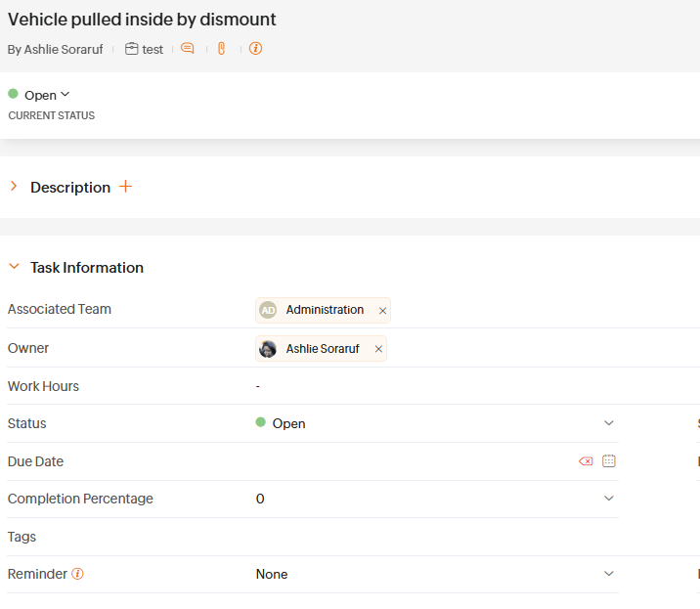Expand the Description section
700x609 pixels.
coord(14,187)
